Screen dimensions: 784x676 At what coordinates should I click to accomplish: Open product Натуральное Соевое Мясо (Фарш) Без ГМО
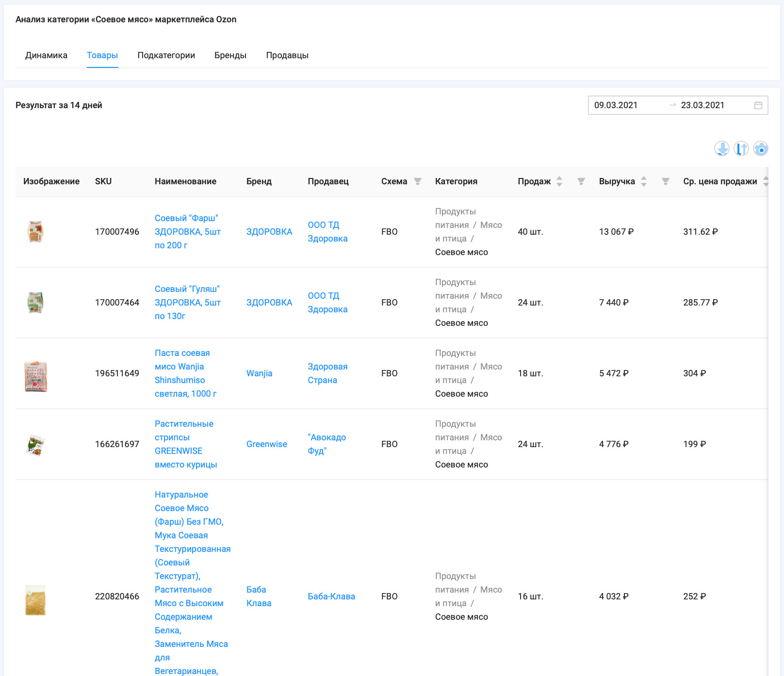click(193, 582)
